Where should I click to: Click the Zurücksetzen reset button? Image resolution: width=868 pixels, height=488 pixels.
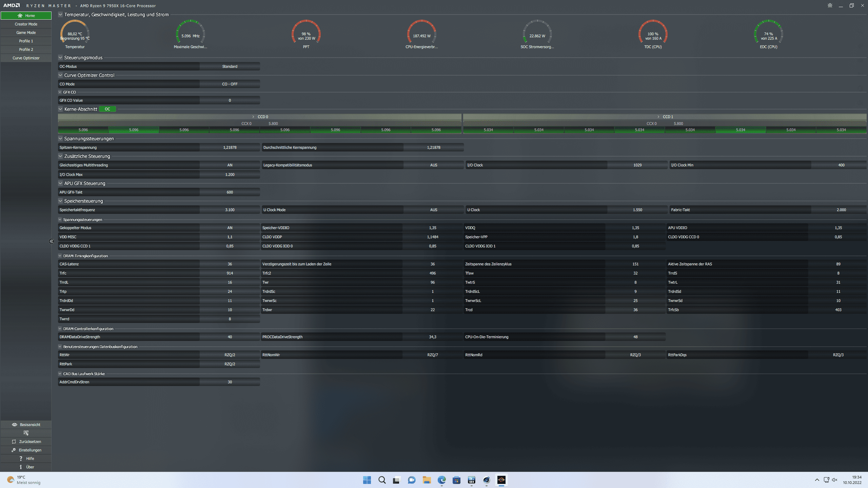26,442
